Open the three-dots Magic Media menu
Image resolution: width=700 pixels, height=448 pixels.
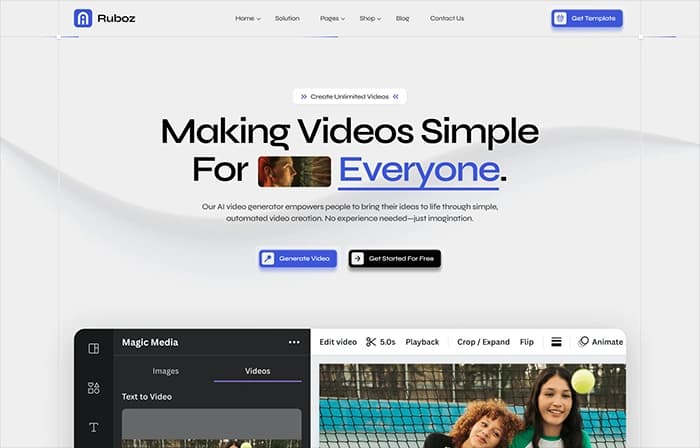point(294,342)
